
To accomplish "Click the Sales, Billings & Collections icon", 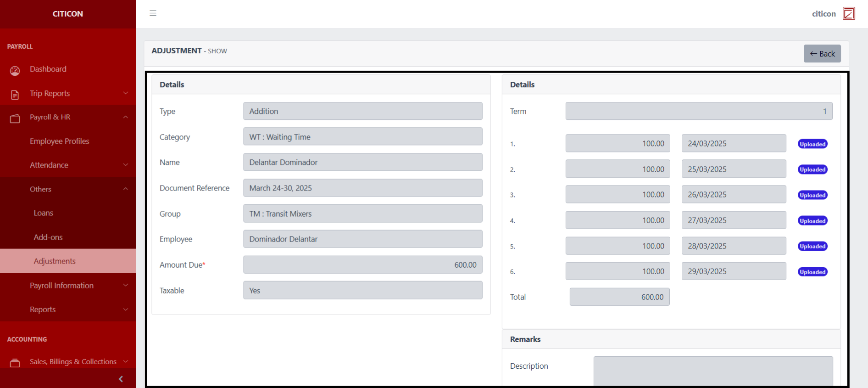I will coord(15,363).
